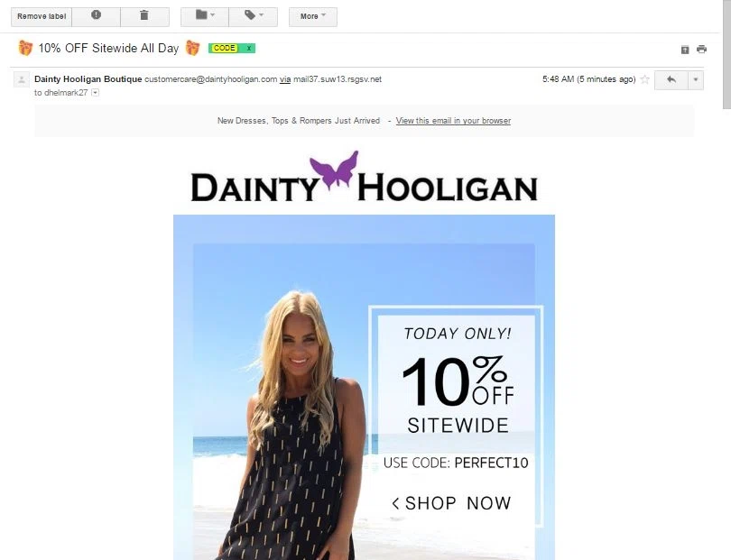The image size is (731, 560).
Task: Click the promo beach model image
Action: pos(364,387)
